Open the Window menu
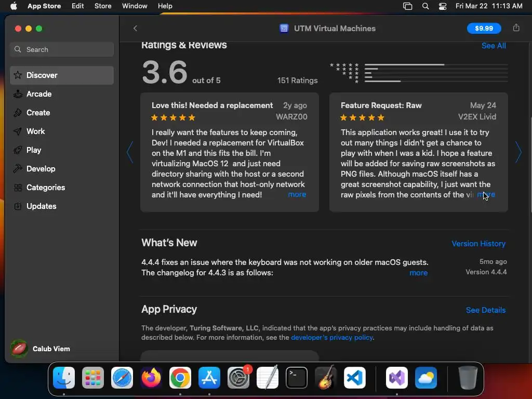The image size is (532, 399). pyautogui.click(x=135, y=6)
